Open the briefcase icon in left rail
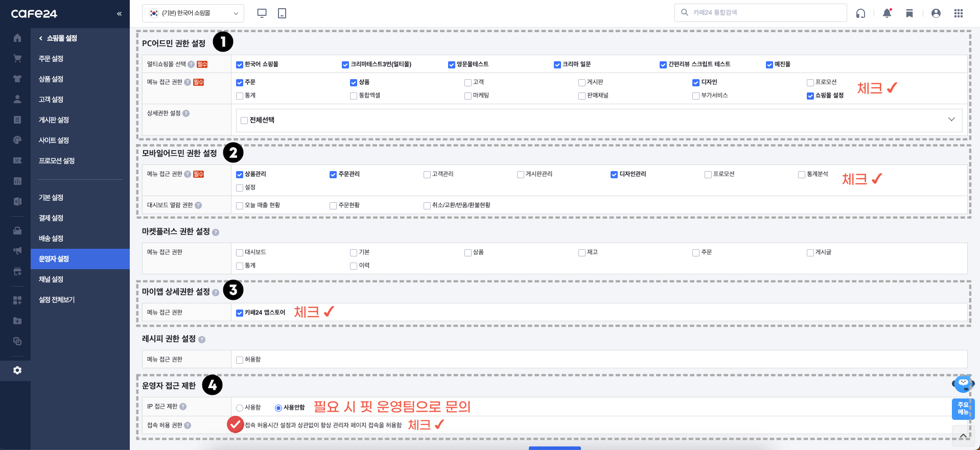Viewport: 980px width, 450px height. (17, 230)
